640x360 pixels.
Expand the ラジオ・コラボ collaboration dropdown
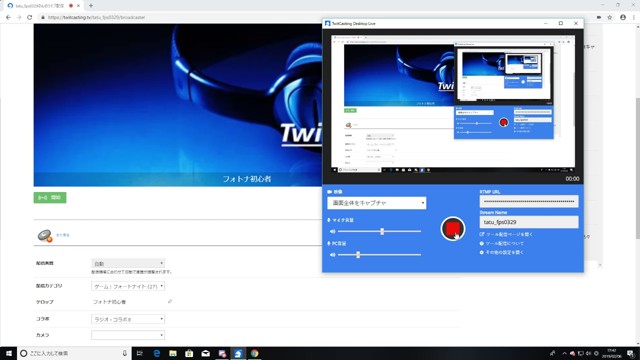point(128,319)
